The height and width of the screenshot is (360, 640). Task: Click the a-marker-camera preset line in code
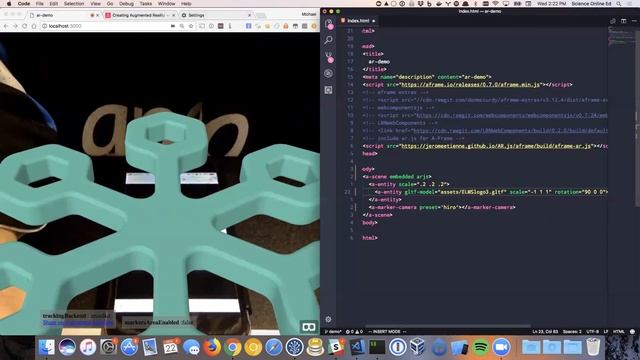pos(442,207)
